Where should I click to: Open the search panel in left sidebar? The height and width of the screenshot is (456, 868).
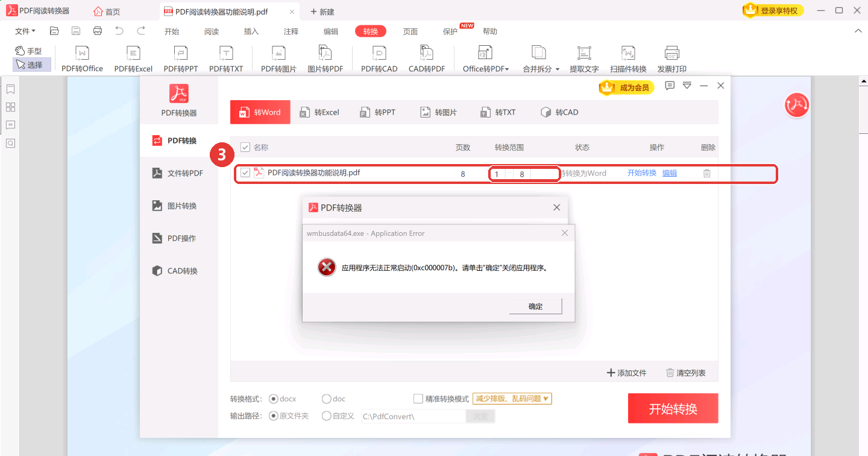[10, 144]
